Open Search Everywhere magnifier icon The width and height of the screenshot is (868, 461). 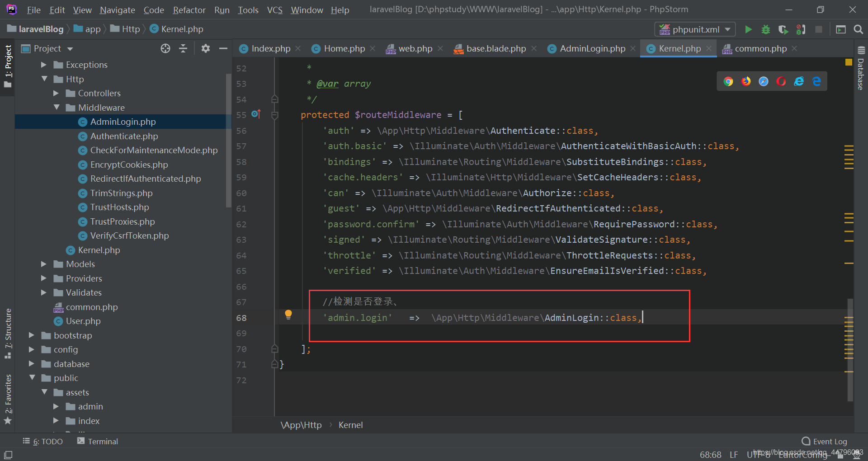858,29
